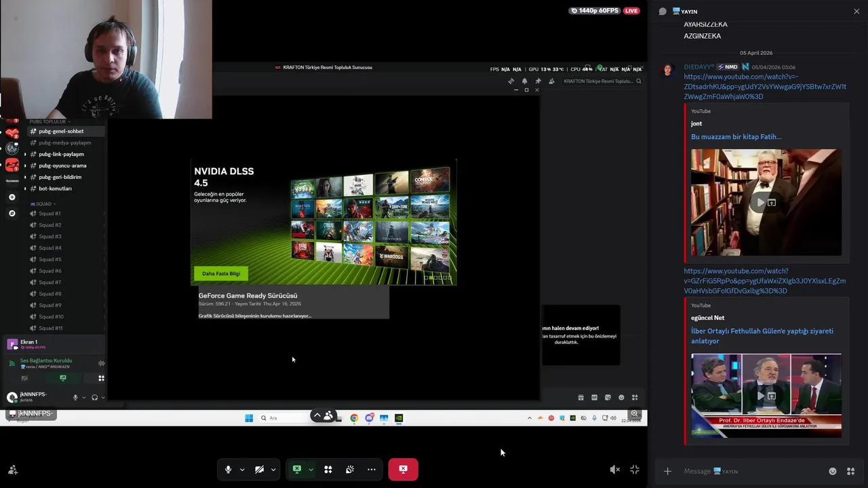Join Squad #9 voice channel

pyautogui.click(x=50, y=306)
